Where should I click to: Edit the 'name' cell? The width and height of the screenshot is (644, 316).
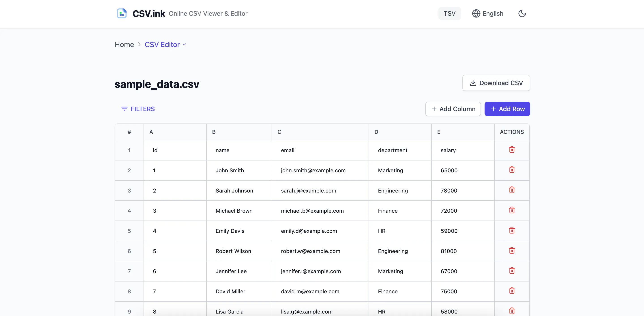pyautogui.click(x=239, y=150)
